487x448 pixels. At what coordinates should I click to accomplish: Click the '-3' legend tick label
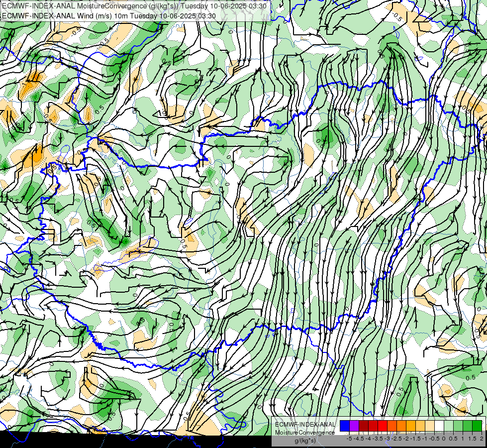coord(387,439)
